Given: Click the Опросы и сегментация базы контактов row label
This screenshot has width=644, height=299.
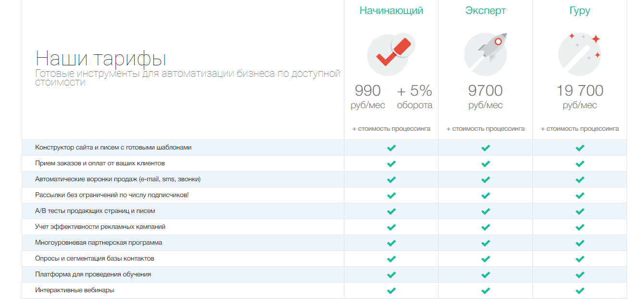Looking at the screenshot, I should [95, 259].
